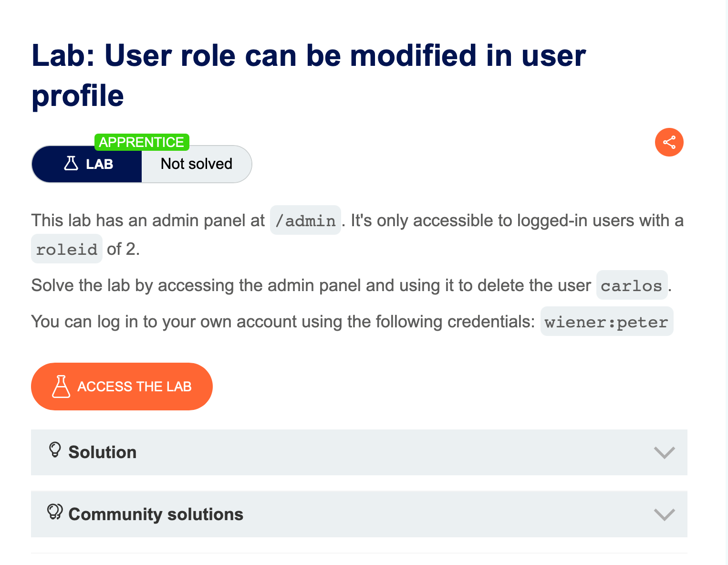Click the "Solve the lab by accessing" sentence

point(310,285)
